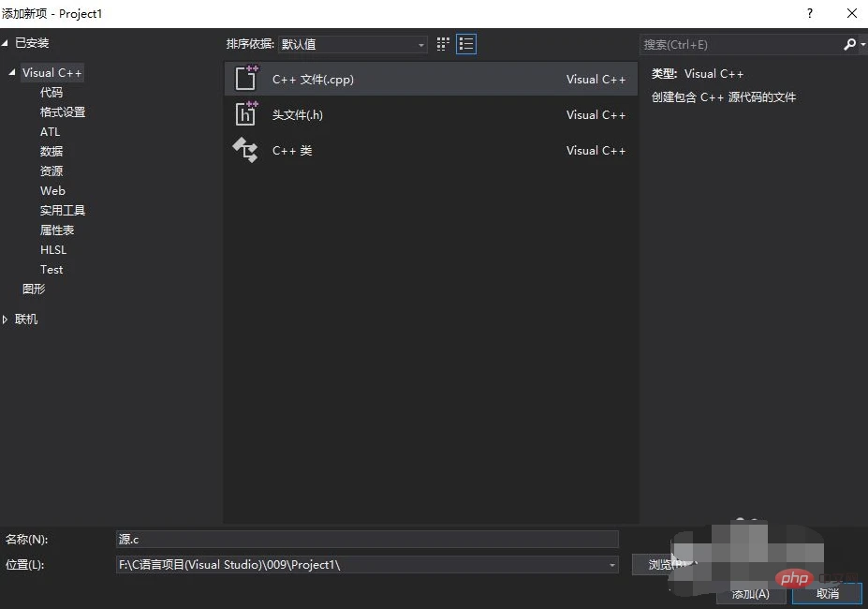868x609 pixels.
Task: Click the 添加 button to add file
Action: [x=751, y=593]
